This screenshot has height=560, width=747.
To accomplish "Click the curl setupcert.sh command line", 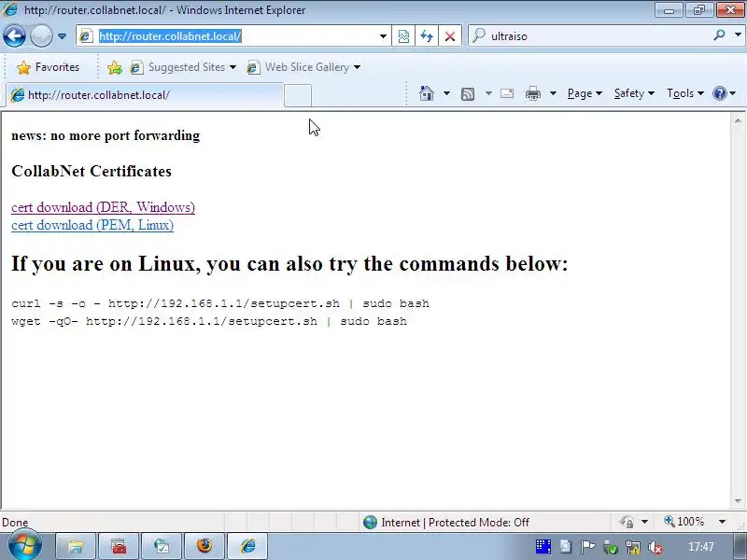I will click(220, 304).
